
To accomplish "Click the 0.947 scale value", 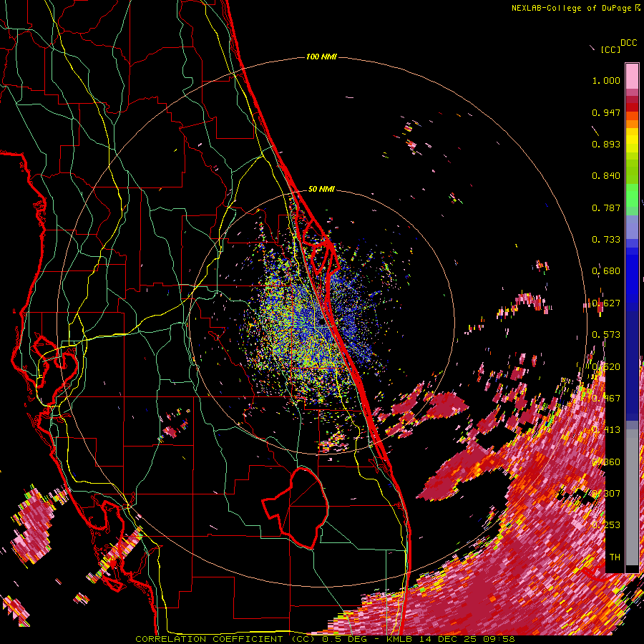I will pyautogui.click(x=606, y=112).
